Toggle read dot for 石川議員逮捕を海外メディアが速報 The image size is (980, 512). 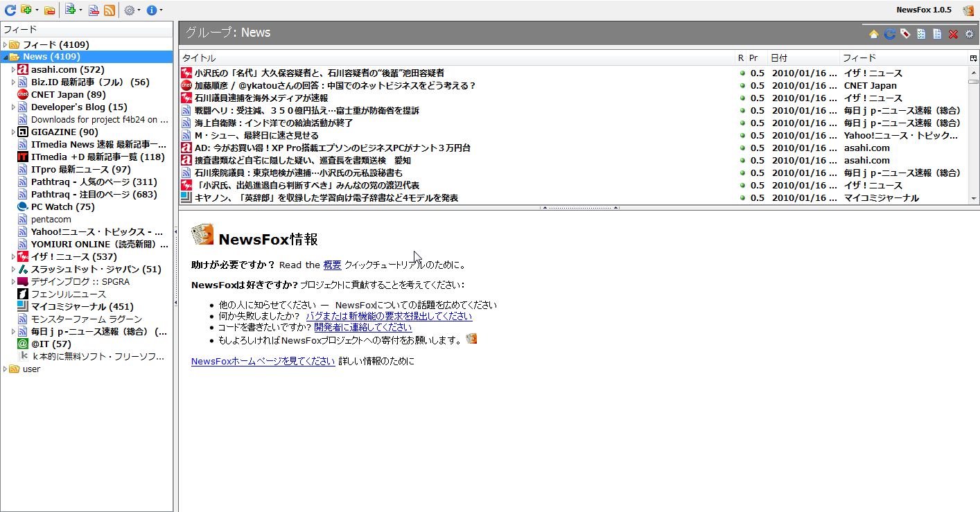click(742, 98)
